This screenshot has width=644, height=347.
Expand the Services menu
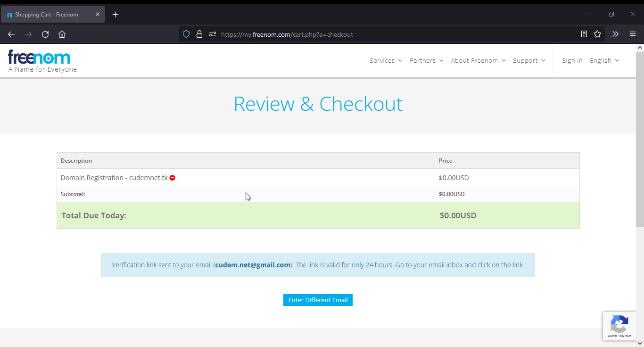pos(386,60)
